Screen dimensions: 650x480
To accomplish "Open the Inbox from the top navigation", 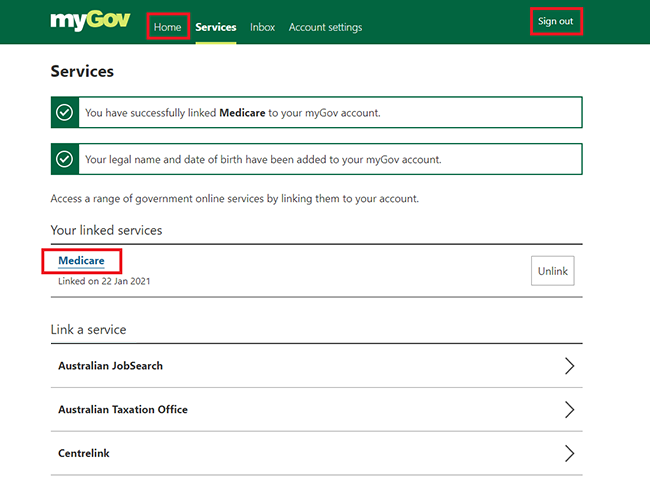I will [x=263, y=27].
